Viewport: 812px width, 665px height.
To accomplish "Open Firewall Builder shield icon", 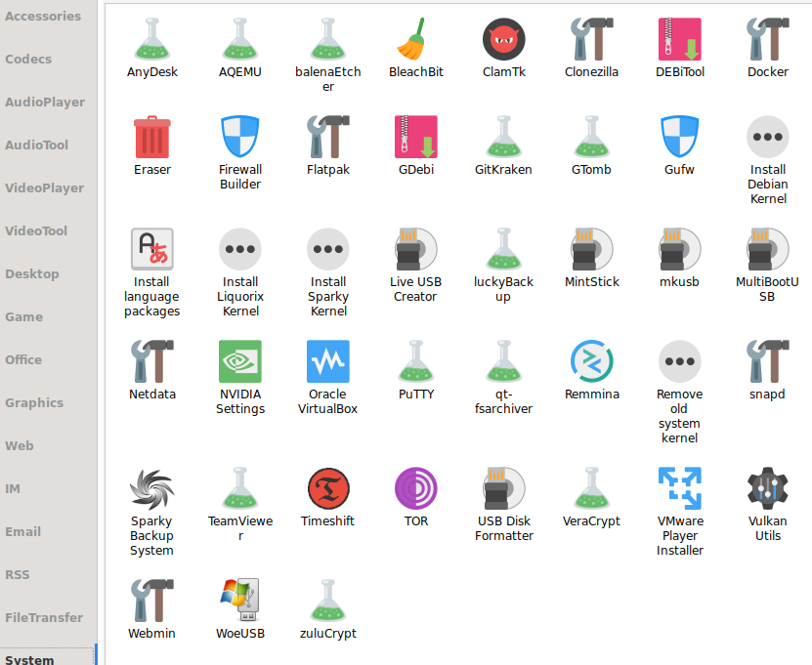I will 240,137.
